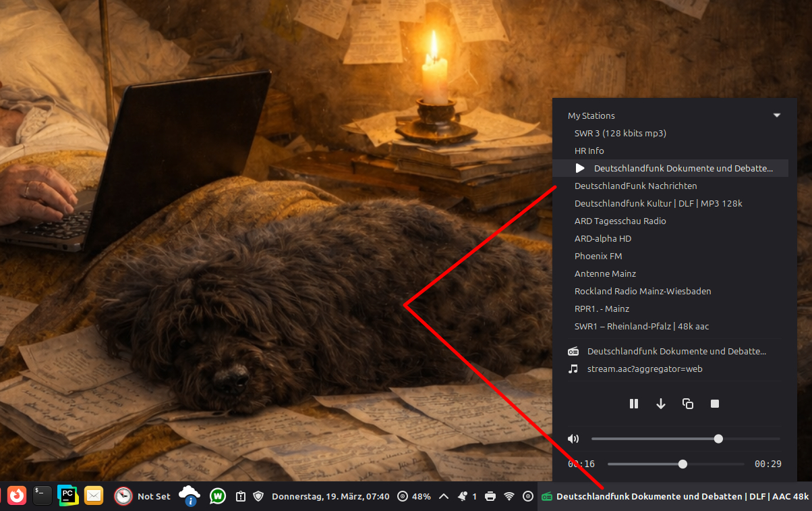This screenshot has width=812, height=511.
Task: Expand hidden tray icons with the chevron
Action: (443, 496)
